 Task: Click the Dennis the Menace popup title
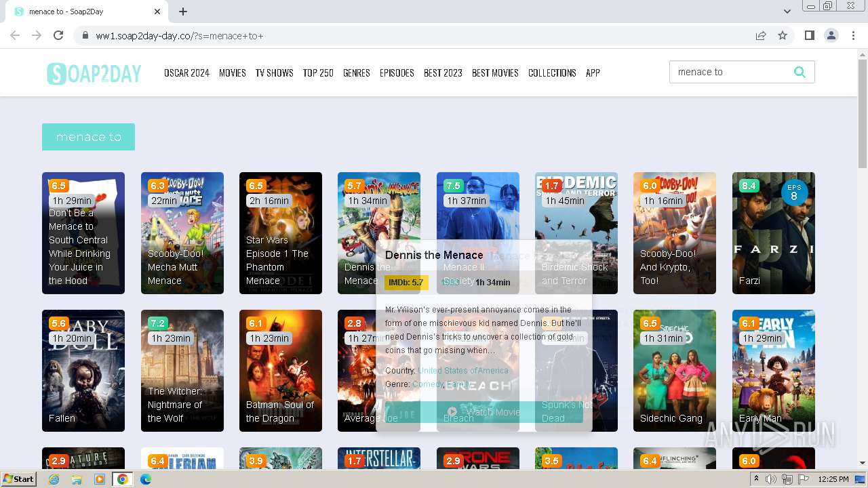pyautogui.click(x=434, y=255)
